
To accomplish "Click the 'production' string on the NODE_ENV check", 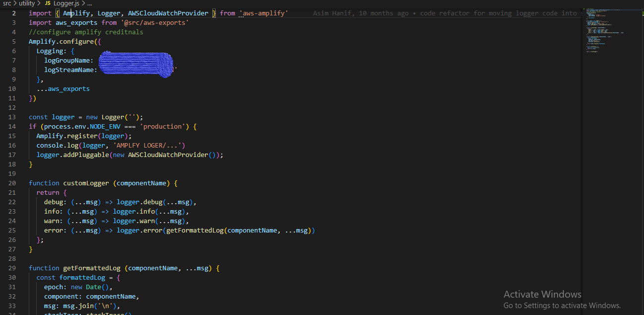I will pyautogui.click(x=163, y=126).
